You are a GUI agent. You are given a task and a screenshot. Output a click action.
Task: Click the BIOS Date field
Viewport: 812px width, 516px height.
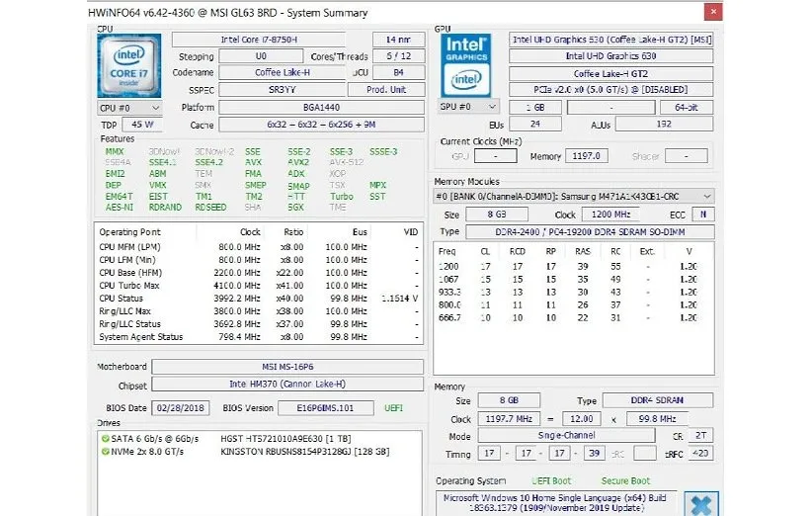click(x=184, y=406)
